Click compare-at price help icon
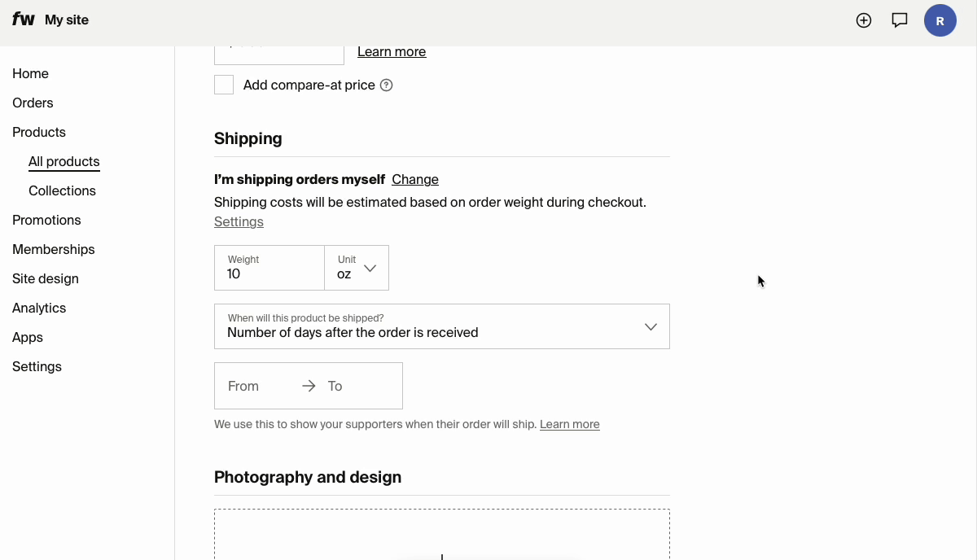 pos(387,85)
